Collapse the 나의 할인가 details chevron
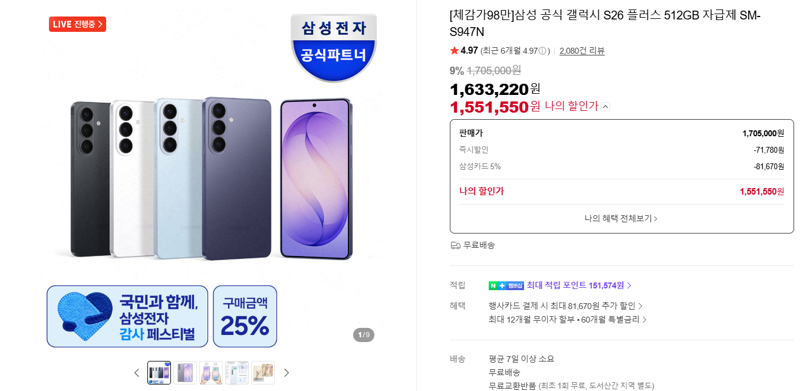The height and width of the screenshot is (391, 800). (x=605, y=107)
